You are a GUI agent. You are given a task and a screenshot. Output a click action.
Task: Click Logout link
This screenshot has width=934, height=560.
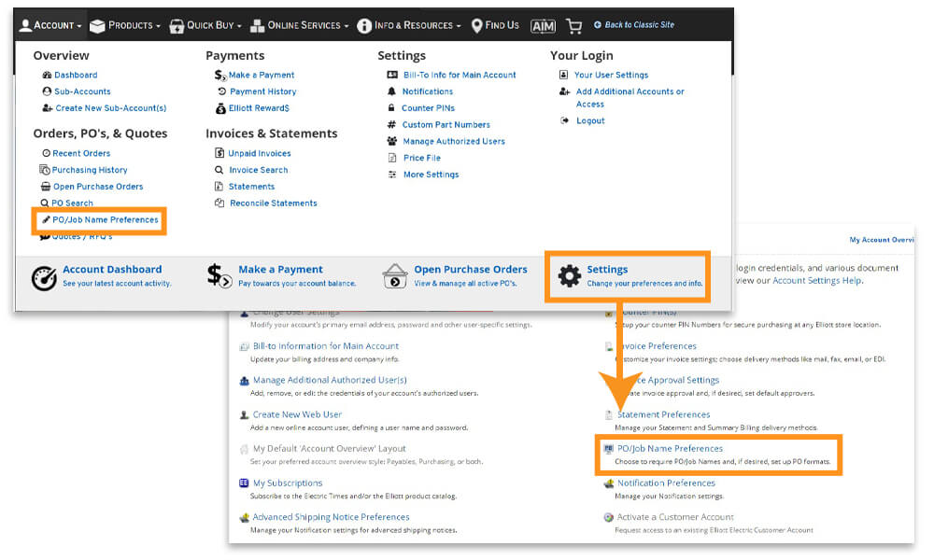pos(590,120)
